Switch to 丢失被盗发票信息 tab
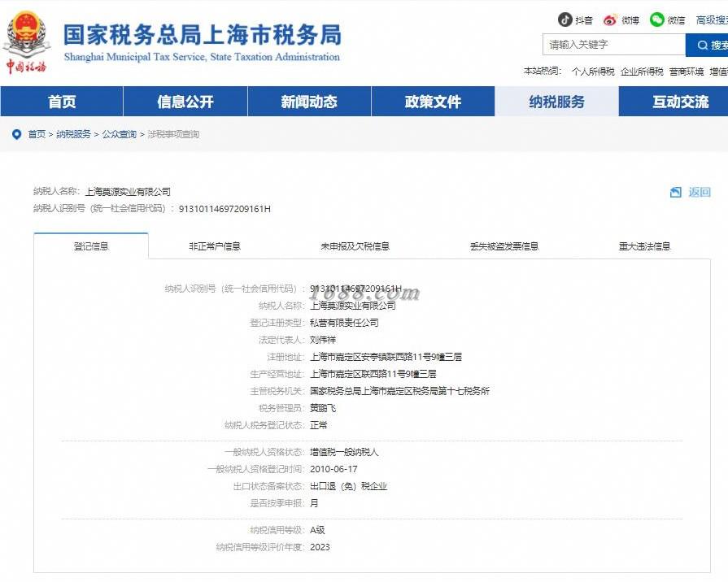 click(504, 246)
